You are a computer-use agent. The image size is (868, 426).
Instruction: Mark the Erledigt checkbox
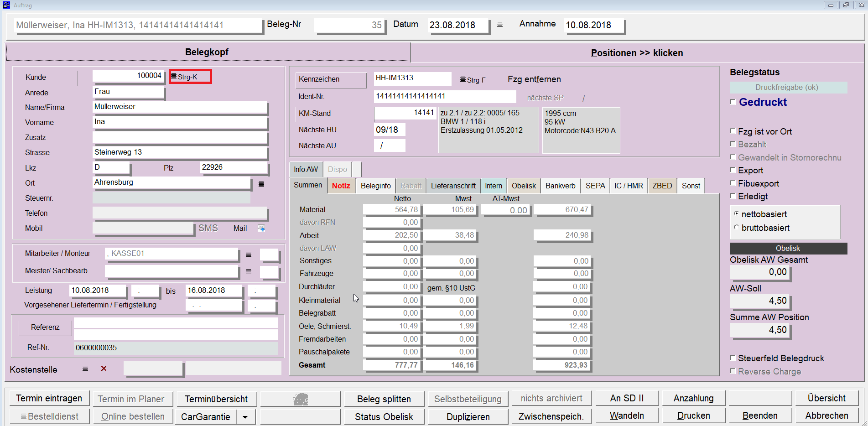733,196
